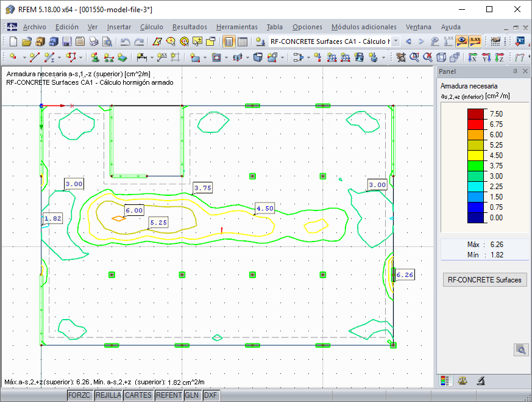
Task: Click the Save file icon
Action: (66, 41)
